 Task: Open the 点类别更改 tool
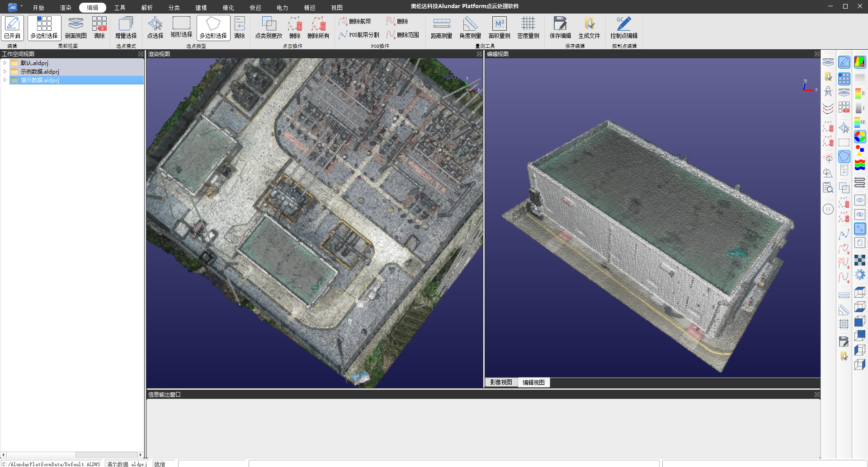[269, 28]
